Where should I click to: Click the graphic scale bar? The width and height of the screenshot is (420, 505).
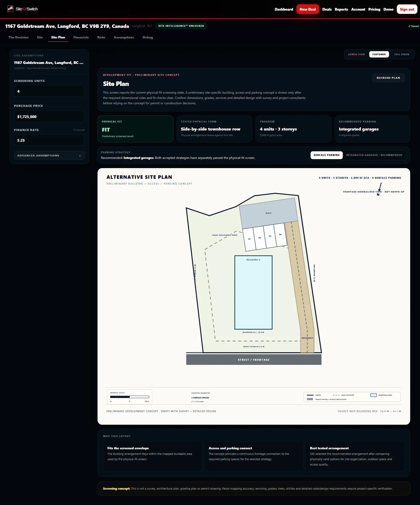point(130,397)
